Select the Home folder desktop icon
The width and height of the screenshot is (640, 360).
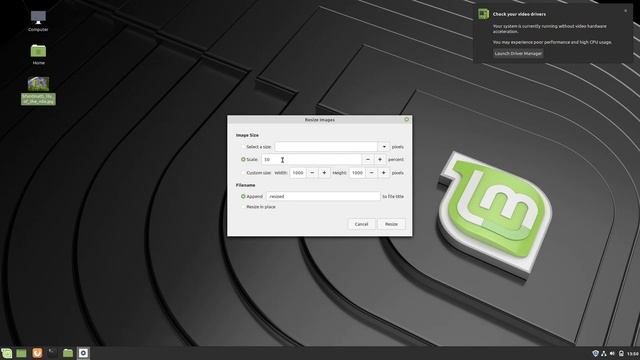click(38, 55)
